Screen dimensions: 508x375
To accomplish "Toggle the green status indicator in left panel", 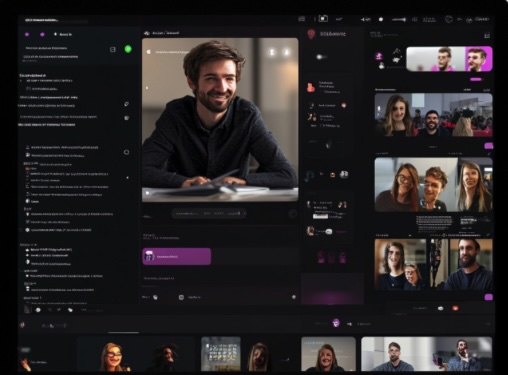I will (x=128, y=49).
